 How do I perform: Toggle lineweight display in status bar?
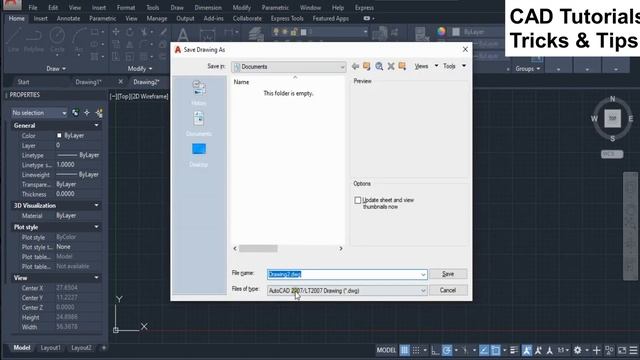click(514, 350)
